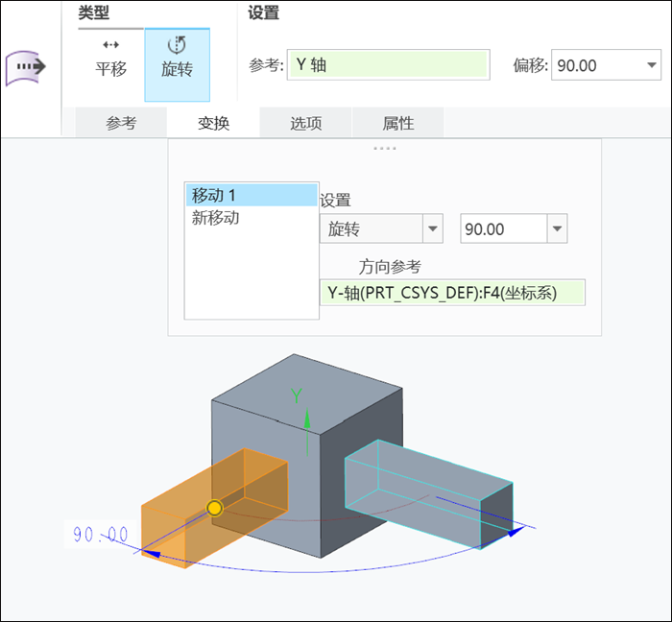The width and height of the screenshot is (672, 622).
Task: Open the 属性 tab
Action: coord(398,124)
